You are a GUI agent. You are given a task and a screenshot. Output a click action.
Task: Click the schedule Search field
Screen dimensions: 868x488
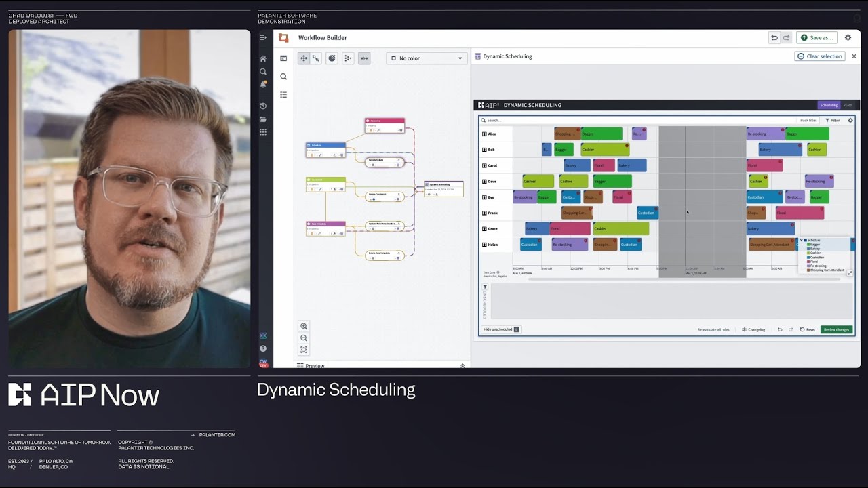[637, 120]
